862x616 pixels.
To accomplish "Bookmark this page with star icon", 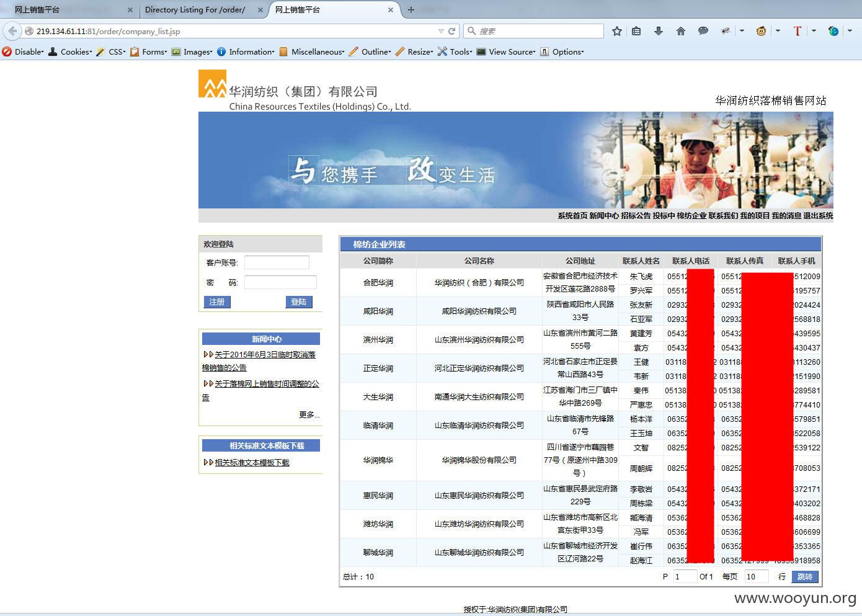I will click(x=616, y=31).
